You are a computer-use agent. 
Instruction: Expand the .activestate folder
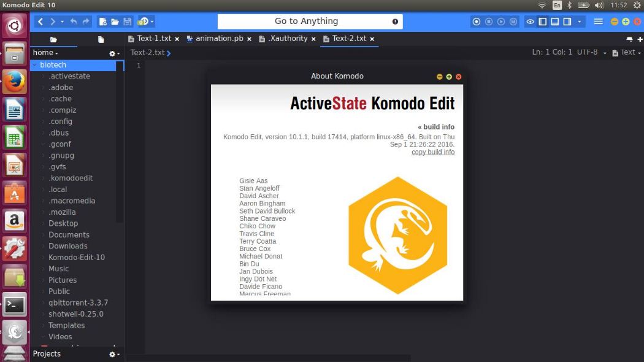coord(44,77)
